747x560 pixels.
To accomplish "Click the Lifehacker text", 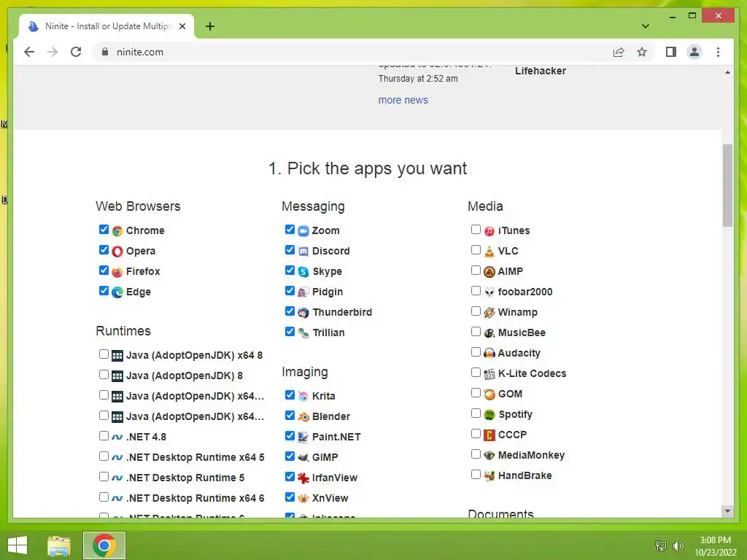I will [541, 71].
